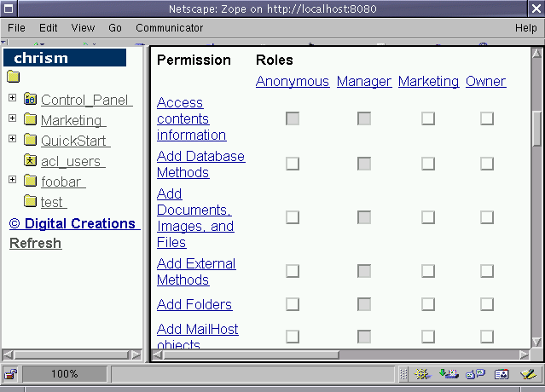Viewport: 545px width, 392px height.
Task: Click the Digital Creations copyright link
Action: click(x=75, y=223)
